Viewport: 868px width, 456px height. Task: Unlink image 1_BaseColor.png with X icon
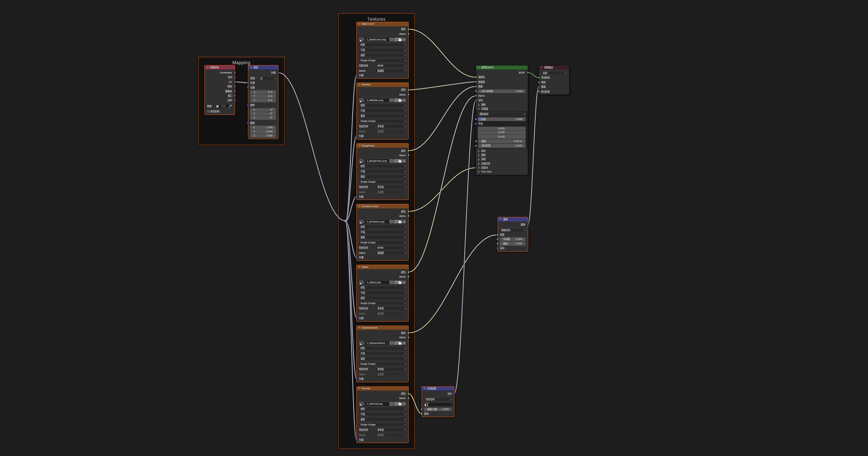point(404,40)
